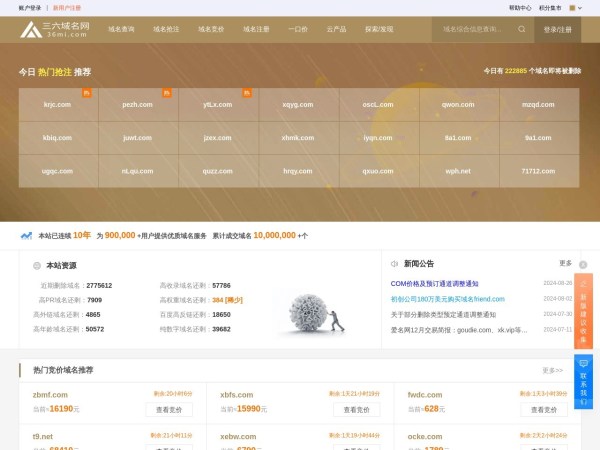The height and width of the screenshot is (450, 600).
Task: Click the trend chart icon before 本站已连续
Action: 26,236
